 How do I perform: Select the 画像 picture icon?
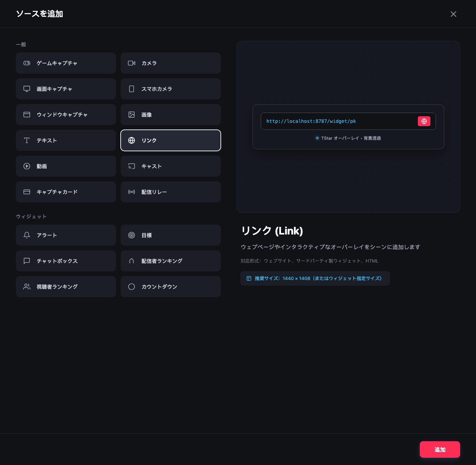(132, 115)
